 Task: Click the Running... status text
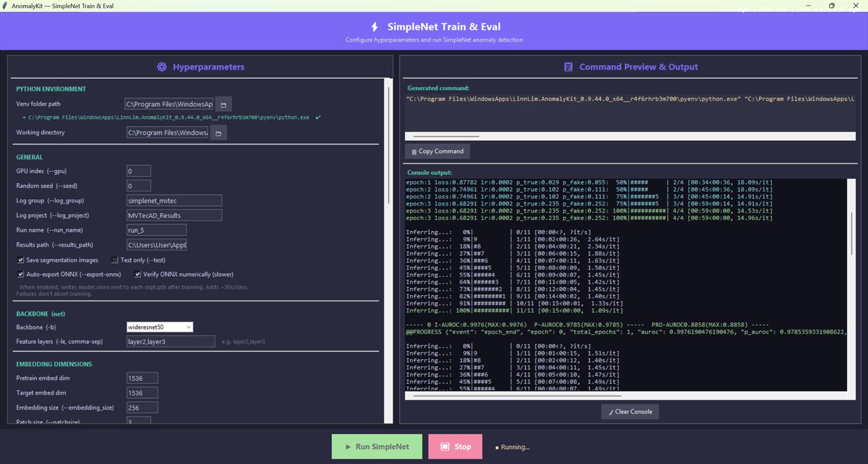click(515, 447)
